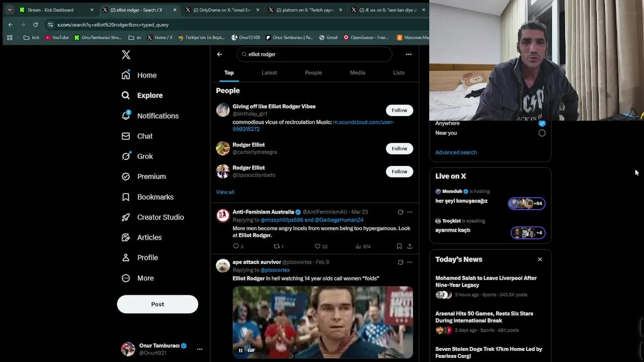Image resolution: width=644 pixels, height=362 pixels.
Task: Open account menu dots beside Onur Tamburacı
Action: pos(200,349)
